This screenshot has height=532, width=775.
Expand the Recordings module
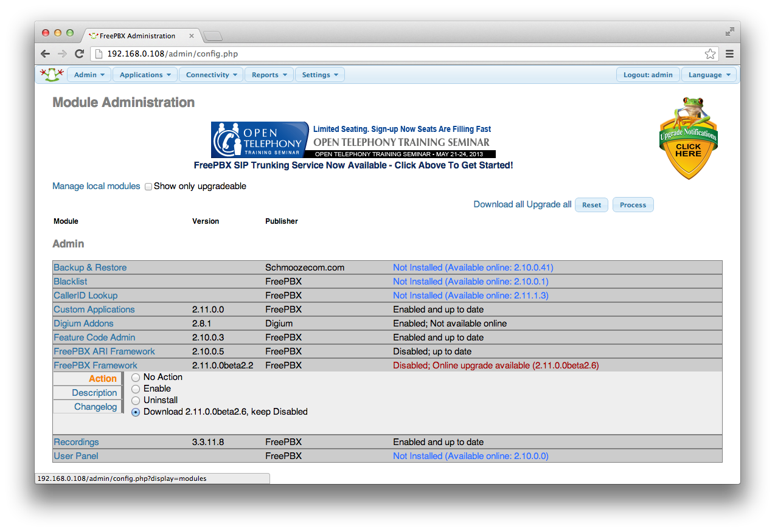coord(76,442)
